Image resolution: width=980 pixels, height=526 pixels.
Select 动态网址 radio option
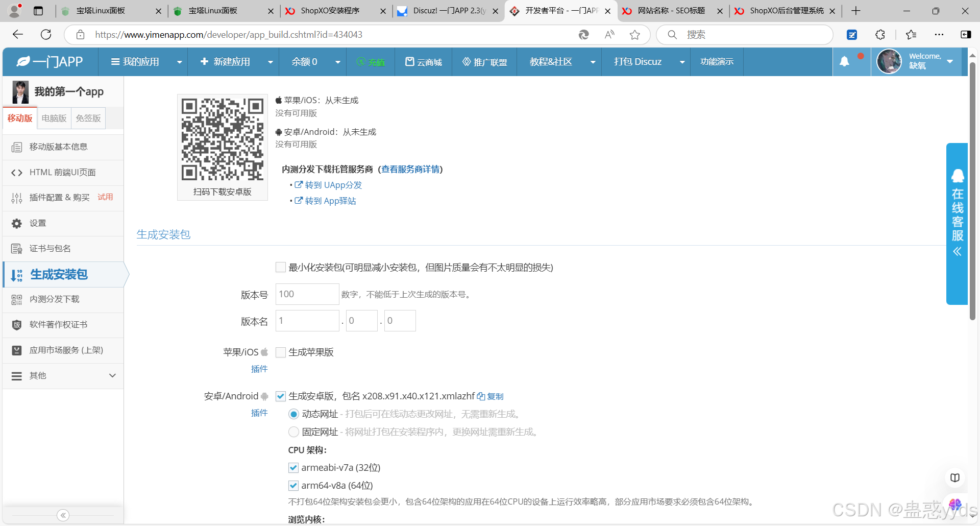pos(293,414)
